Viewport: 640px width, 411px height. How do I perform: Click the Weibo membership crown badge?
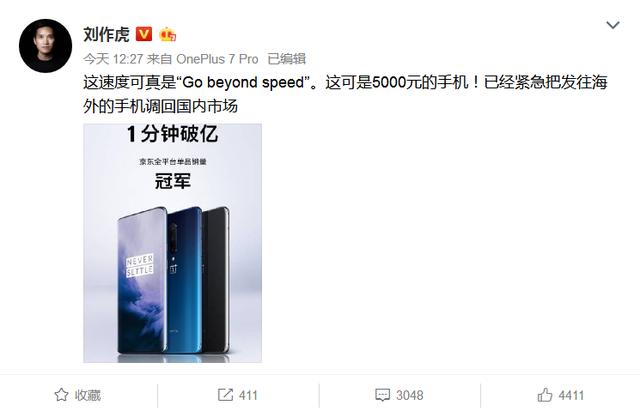[168, 34]
